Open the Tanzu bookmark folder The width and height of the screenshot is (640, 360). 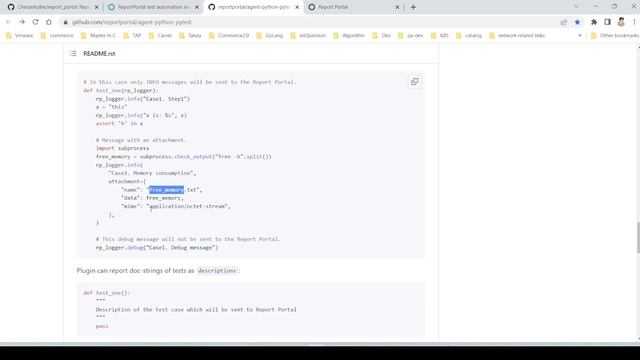[191, 36]
